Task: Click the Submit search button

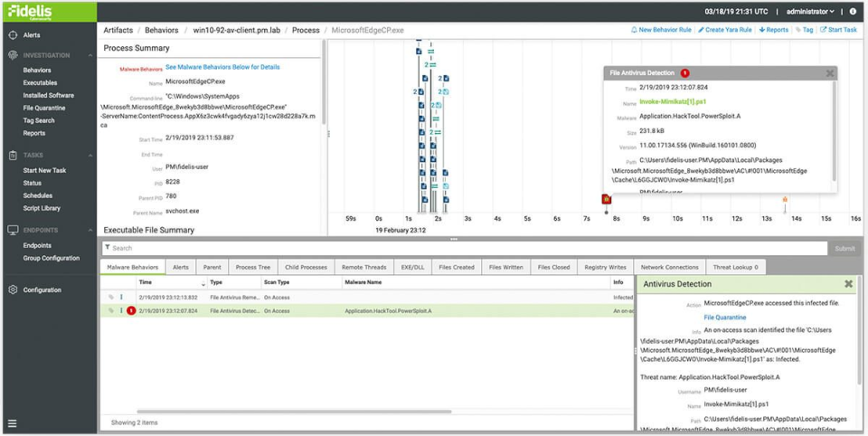Action: pos(844,248)
